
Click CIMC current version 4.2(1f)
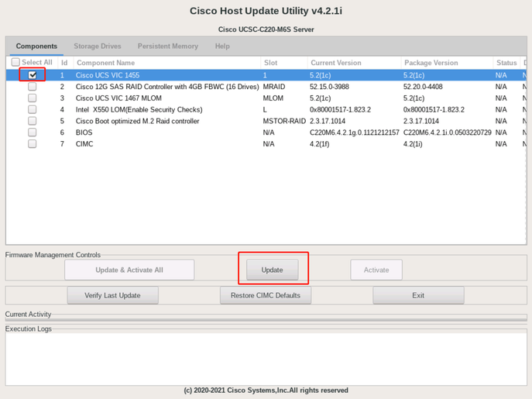pyautogui.click(x=319, y=144)
